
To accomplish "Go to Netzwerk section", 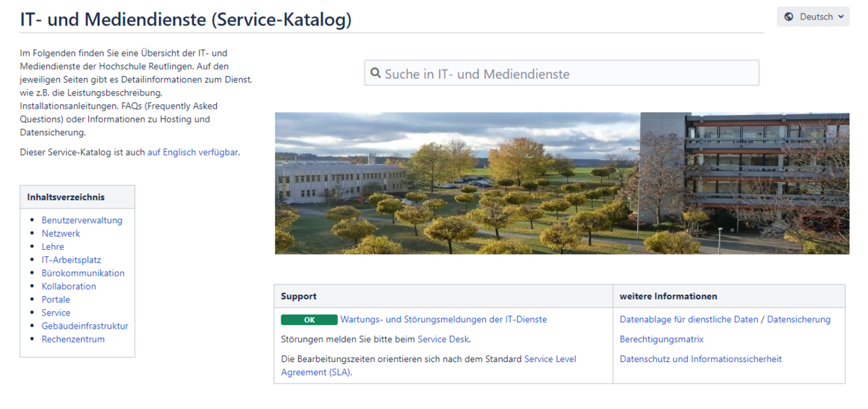I will [x=61, y=233].
